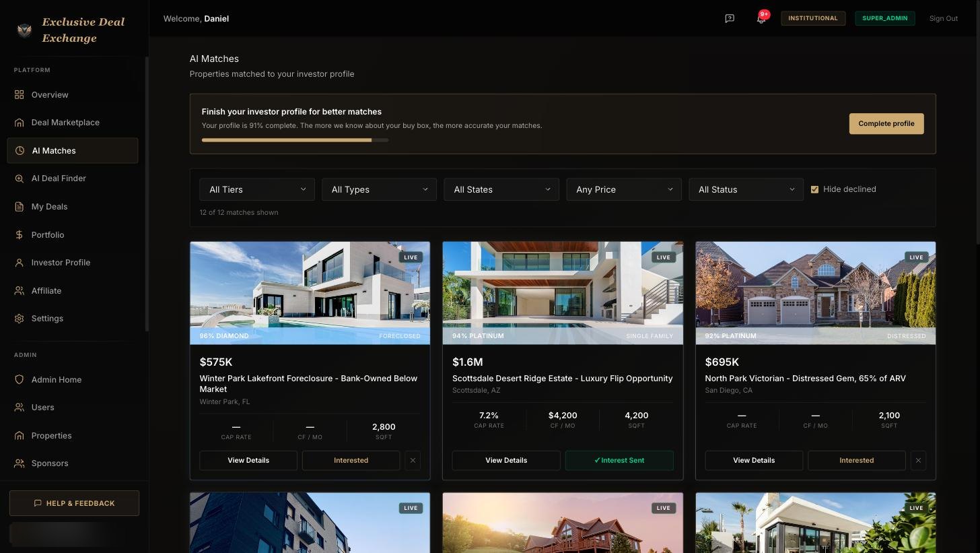Open the Admin Home menu item

(73, 380)
